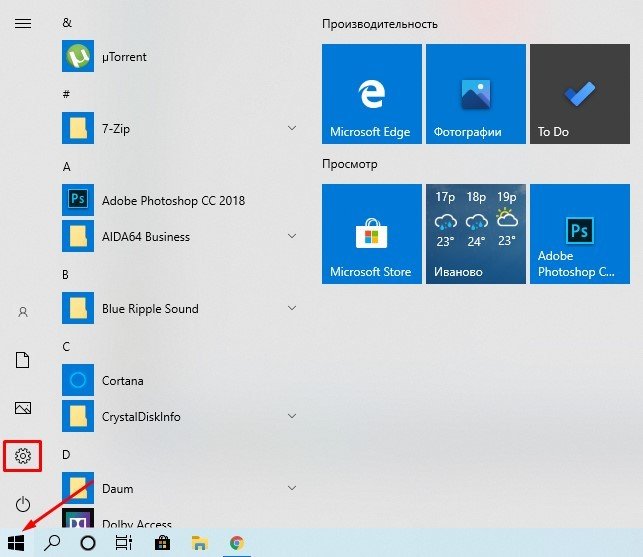The image size is (643, 557).
Task: Open the Daum folder entry
Action: pyautogui.click(x=180, y=488)
